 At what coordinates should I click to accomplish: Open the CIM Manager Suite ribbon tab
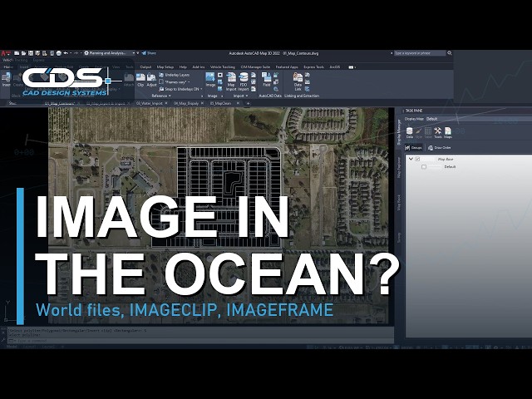click(255, 67)
